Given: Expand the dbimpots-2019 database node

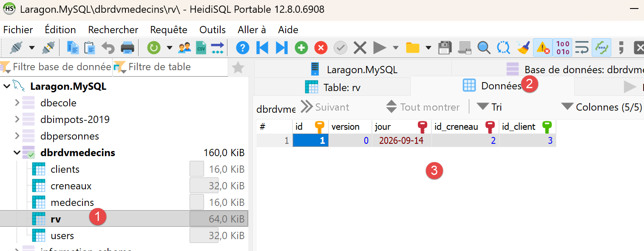Looking at the screenshot, I should [17, 120].
